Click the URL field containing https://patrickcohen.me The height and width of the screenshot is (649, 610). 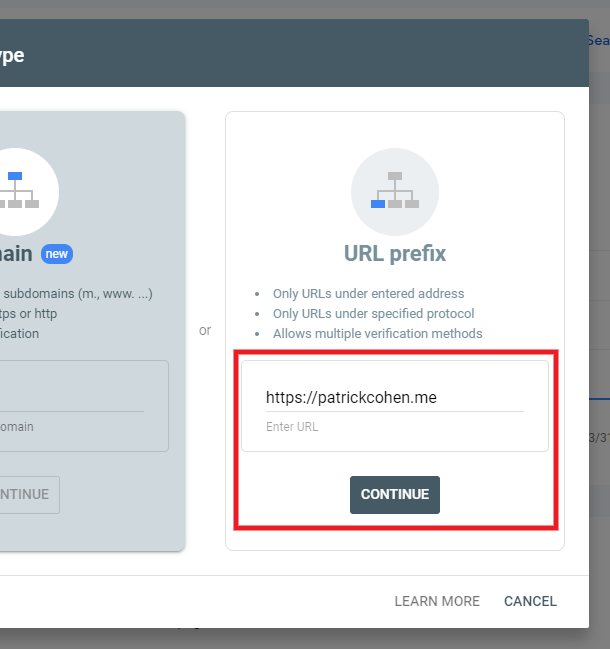(395, 398)
